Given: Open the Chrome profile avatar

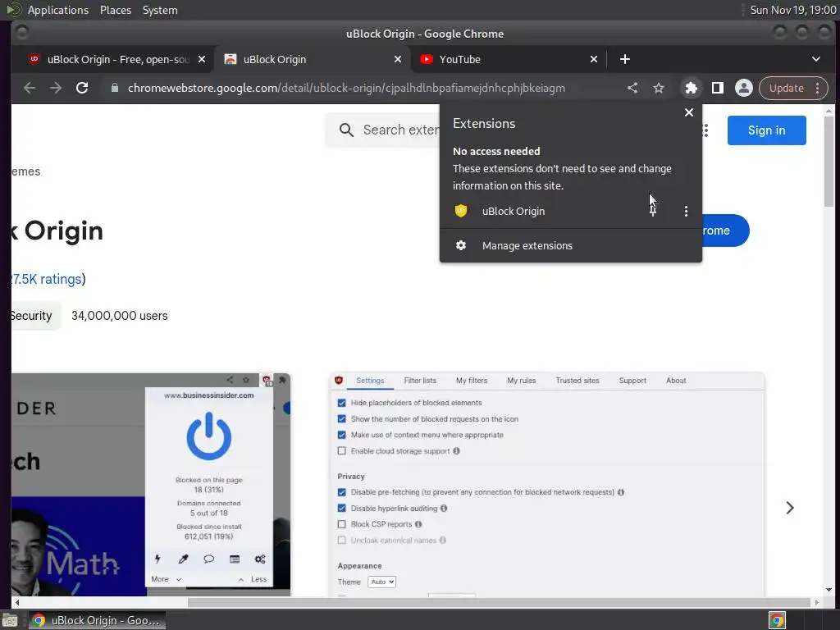Looking at the screenshot, I should pos(743,89).
